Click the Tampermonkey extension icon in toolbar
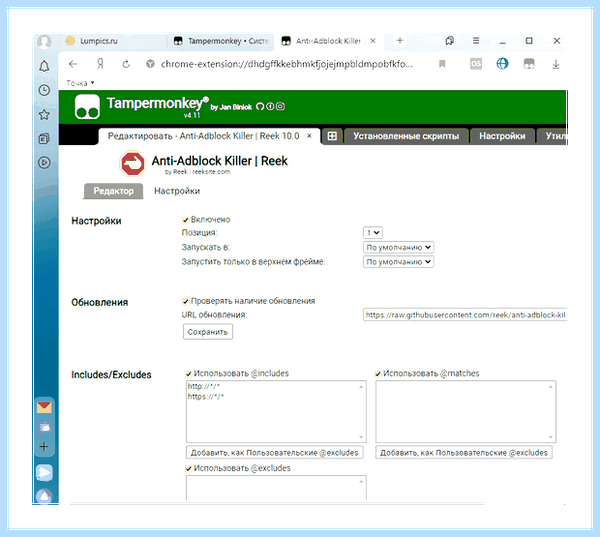This screenshot has width=600, height=537. coord(529,64)
